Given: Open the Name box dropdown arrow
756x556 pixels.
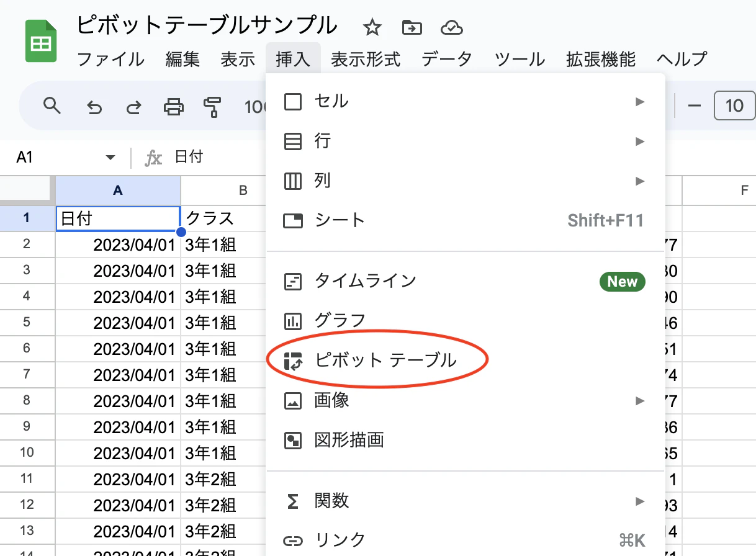Looking at the screenshot, I should pyautogui.click(x=110, y=157).
